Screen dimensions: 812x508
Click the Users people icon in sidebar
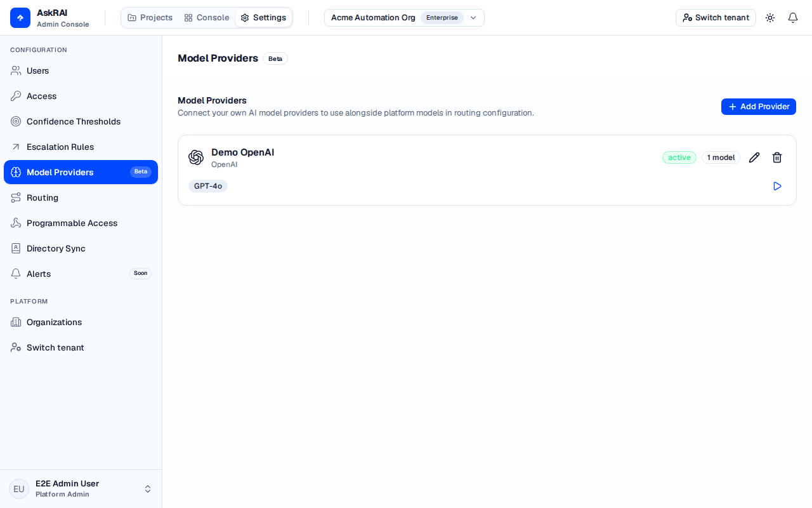point(16,70)
